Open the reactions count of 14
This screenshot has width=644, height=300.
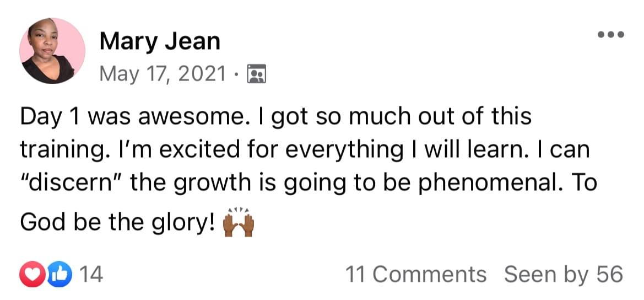91,275
